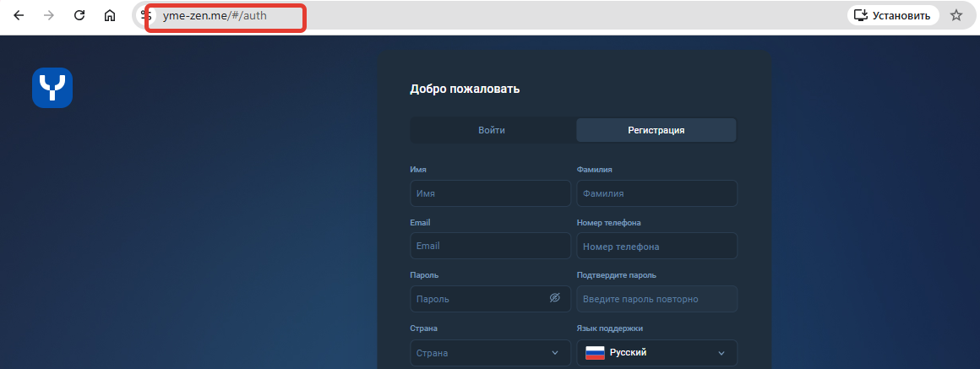This screenshot has height=369, width=980.
Task: Click the yme-zen.me URL in address bar
Action: (x=215, y=16)
